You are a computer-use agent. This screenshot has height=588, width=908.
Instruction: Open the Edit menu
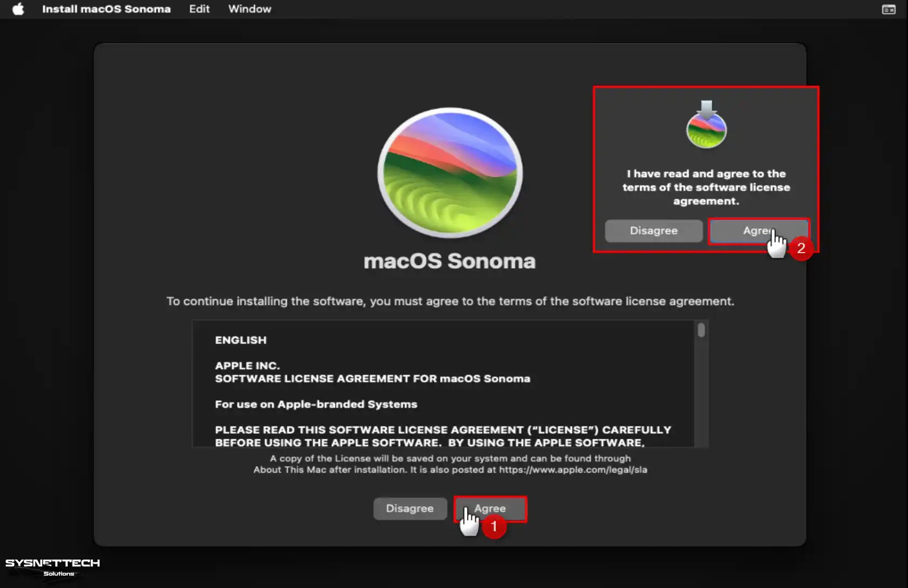[199, 9]
